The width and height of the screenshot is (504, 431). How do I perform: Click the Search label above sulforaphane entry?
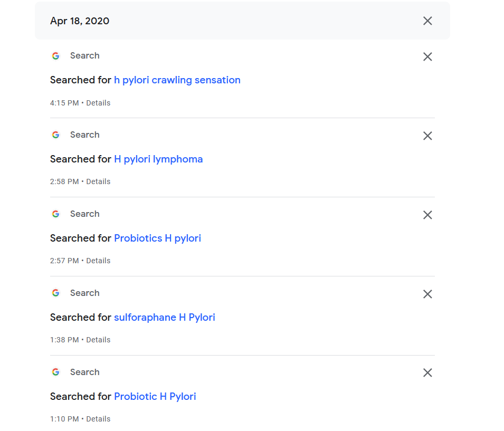85,293
